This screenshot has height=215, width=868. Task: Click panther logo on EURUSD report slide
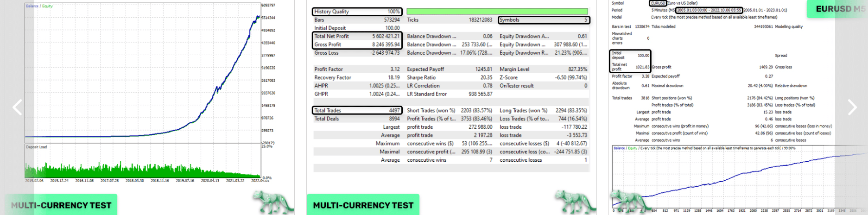click(627, 202)
